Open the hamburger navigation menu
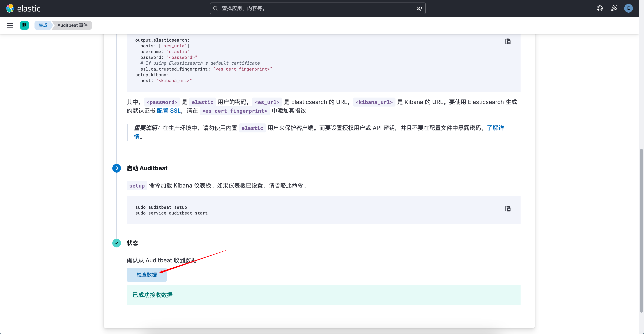The height and width of the screenshot is (334, 644). (10, 25)
